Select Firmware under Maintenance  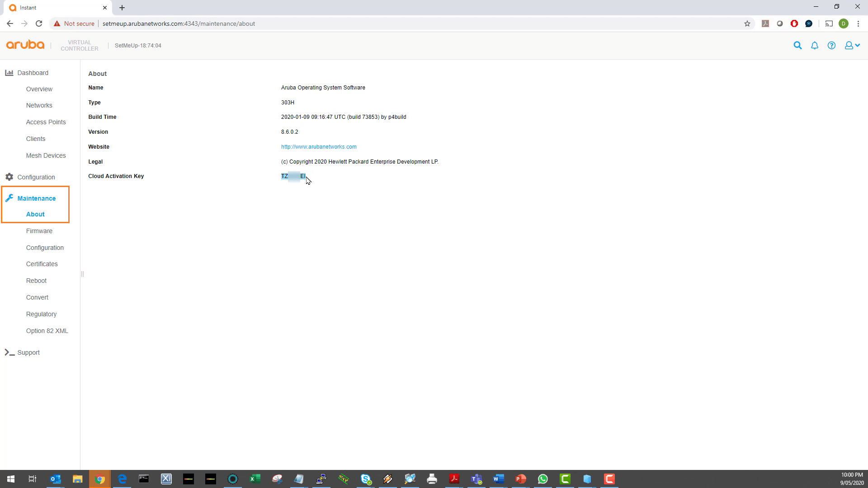pos(39,231)
